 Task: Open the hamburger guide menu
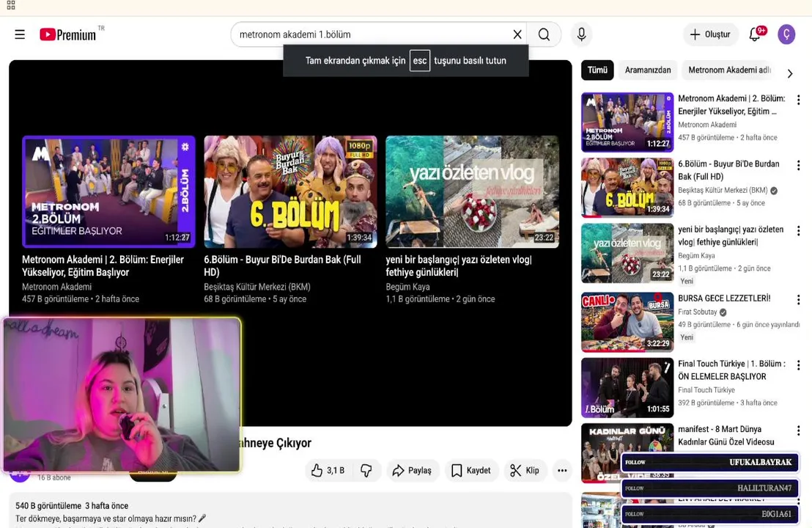tap(20, 34)
